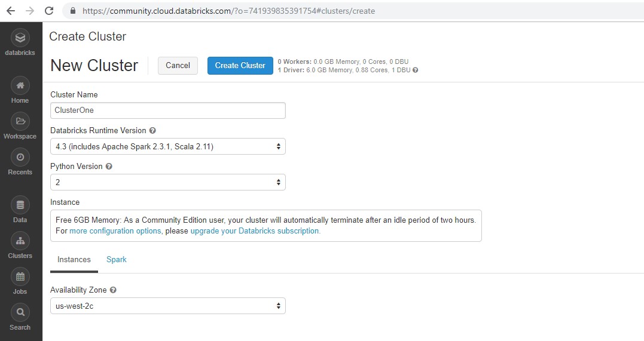Open the Availability Zone dropdown

[167, 306]
